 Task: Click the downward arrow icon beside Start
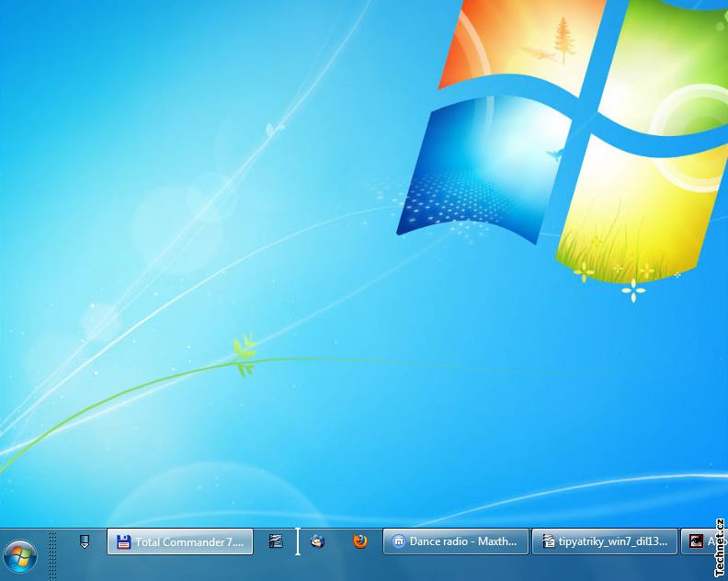click(85, 541)
